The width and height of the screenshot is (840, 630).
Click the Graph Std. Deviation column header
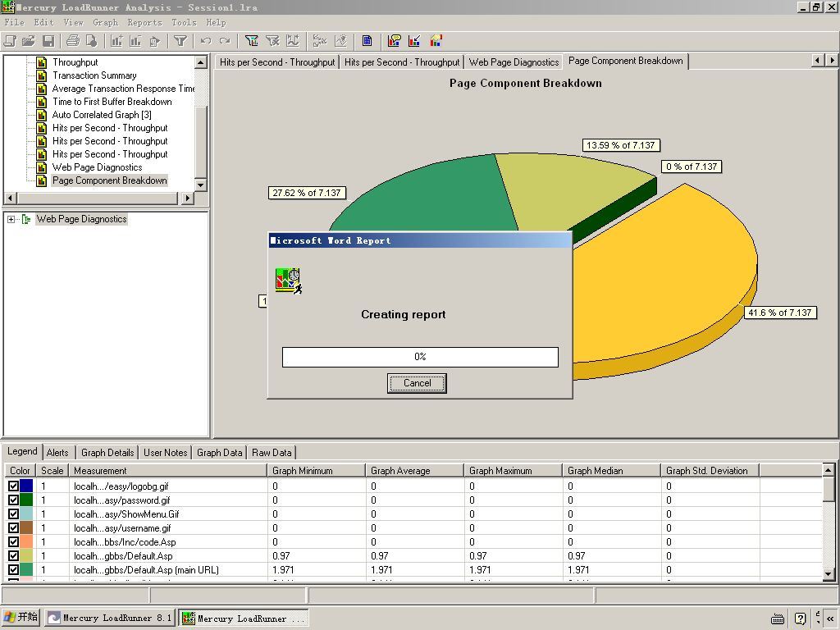click(710, 471)
